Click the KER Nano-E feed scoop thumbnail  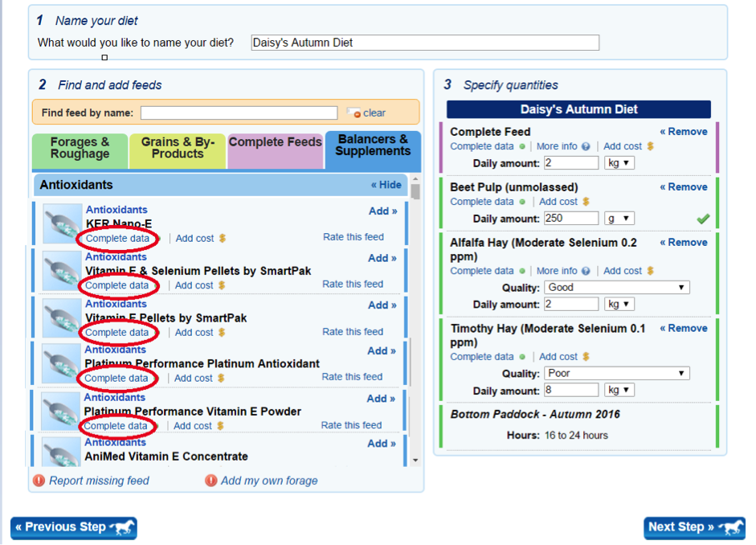tap(62, 224)
